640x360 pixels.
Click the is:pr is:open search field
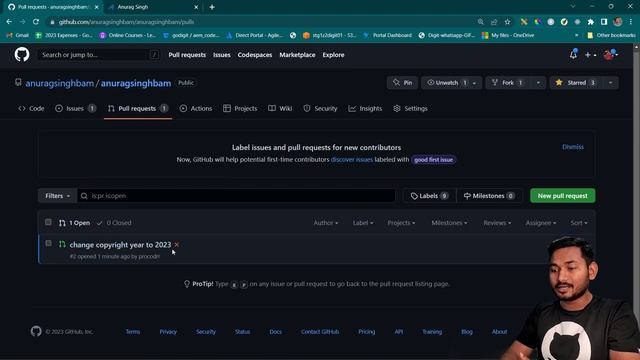236,196
